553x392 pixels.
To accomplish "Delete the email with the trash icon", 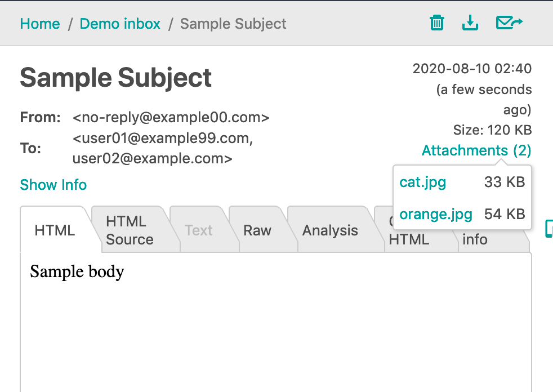I will (x=437, y=23).
